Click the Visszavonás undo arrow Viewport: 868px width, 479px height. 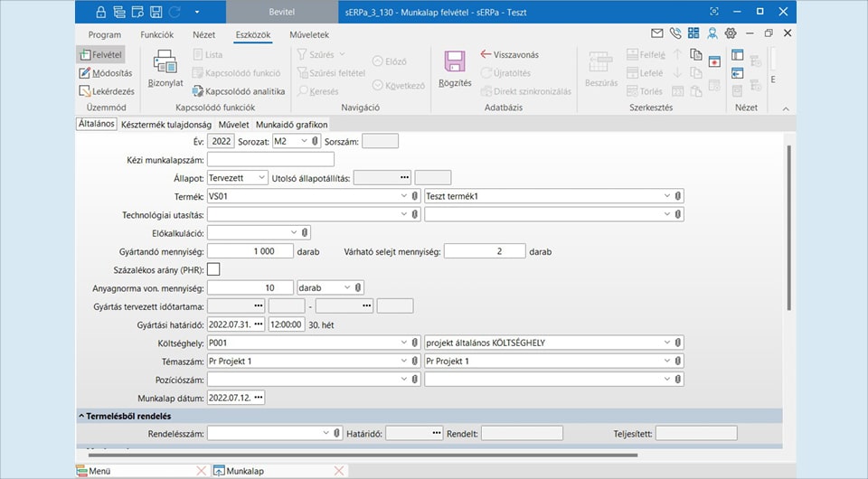pyautogui.click(x=510, y=54)
